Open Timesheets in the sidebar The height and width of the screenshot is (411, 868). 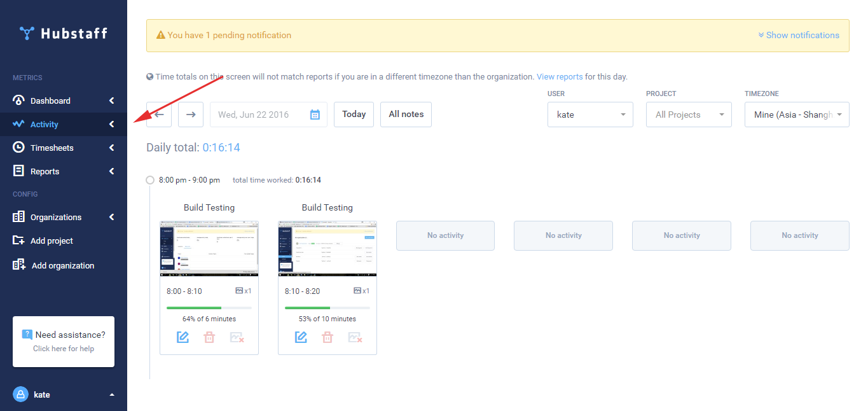(52, 148)
